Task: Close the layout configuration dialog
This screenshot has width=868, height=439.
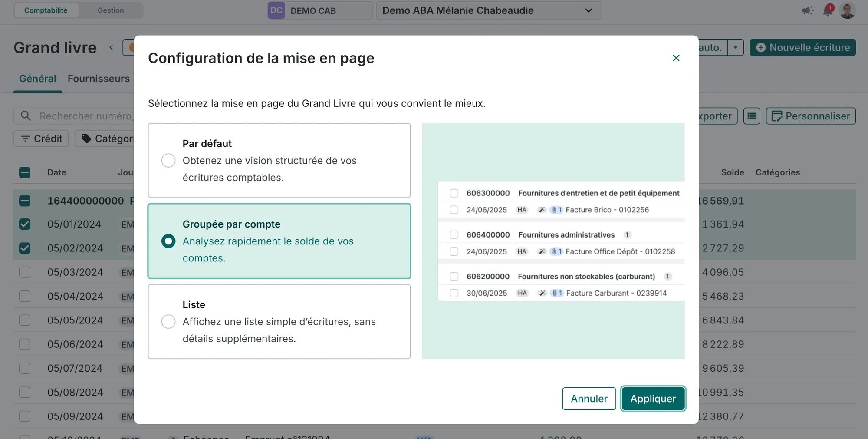Action: pyautogui.click(x=676, y=58)
